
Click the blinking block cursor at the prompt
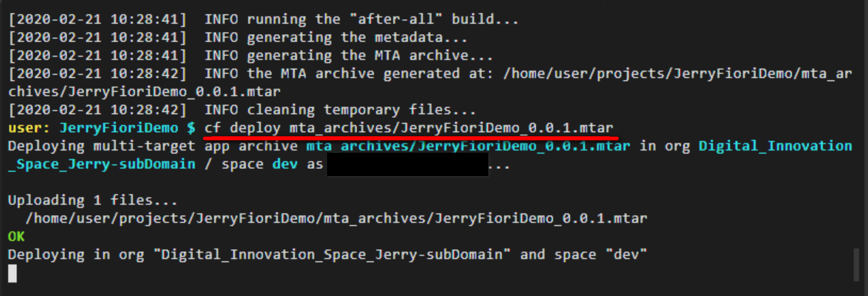pos(11,273)
